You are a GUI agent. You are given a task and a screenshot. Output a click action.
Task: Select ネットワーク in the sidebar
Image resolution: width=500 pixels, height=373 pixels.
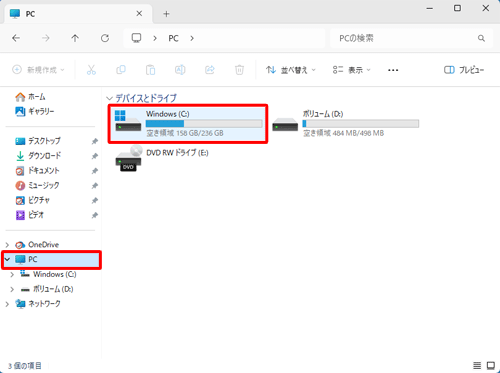(38, 304)
